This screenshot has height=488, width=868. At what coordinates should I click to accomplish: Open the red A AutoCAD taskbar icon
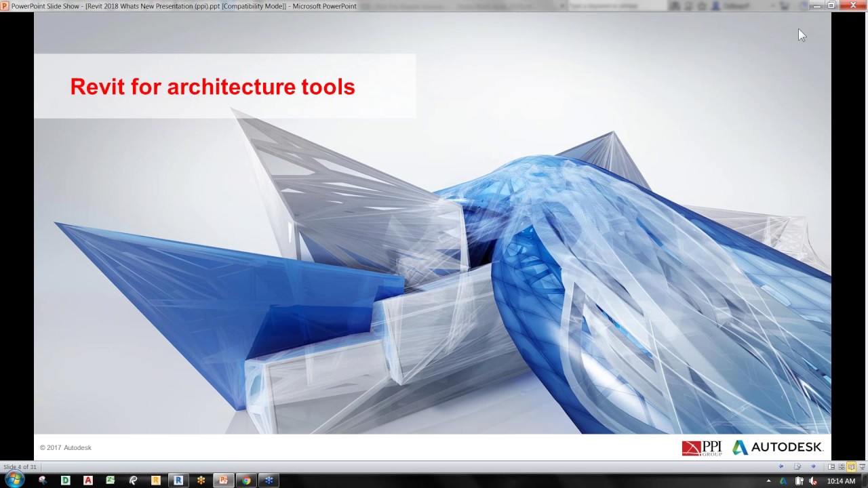[88, 481]
